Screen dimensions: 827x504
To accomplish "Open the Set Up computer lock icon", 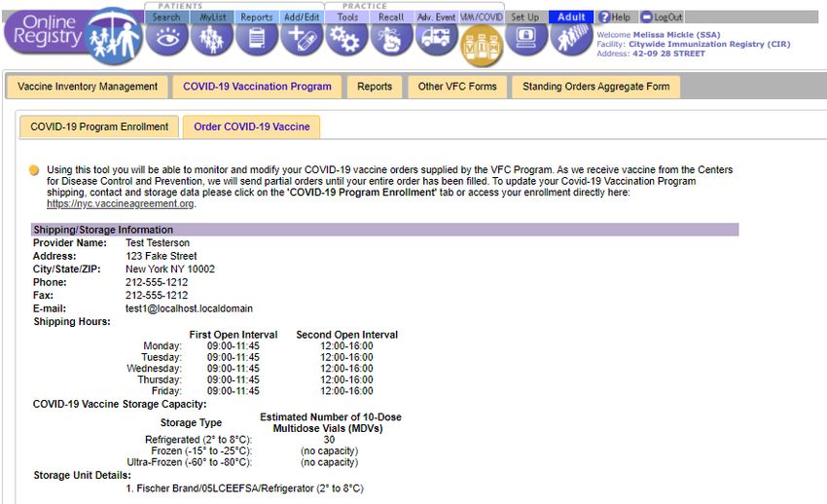I will (526, 38).
